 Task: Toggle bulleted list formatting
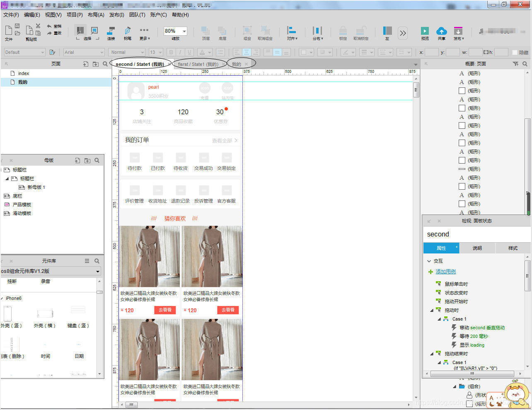click(220, 52)
